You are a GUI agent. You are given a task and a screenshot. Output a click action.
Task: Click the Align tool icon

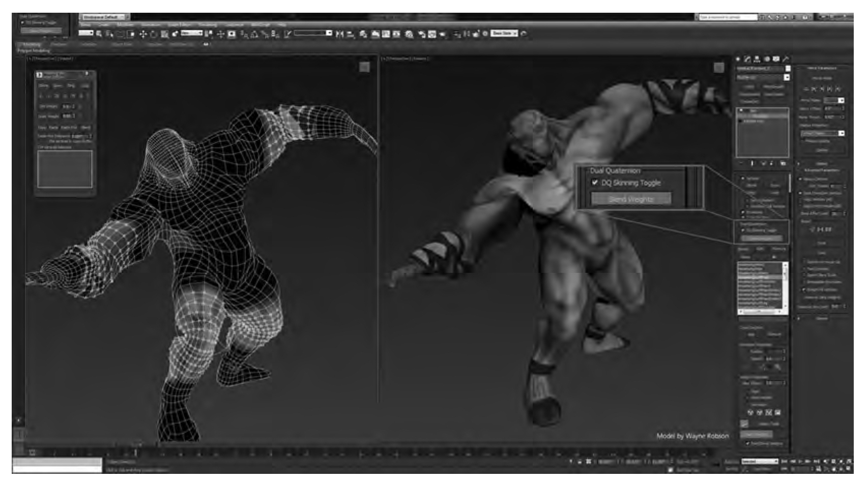click(351, 34)
